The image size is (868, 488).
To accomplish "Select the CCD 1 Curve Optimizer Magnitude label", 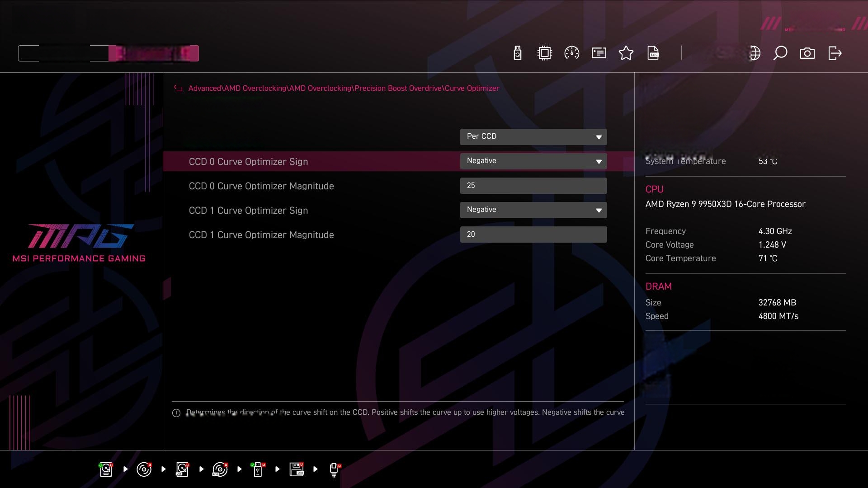I will (x=261, y=235).
